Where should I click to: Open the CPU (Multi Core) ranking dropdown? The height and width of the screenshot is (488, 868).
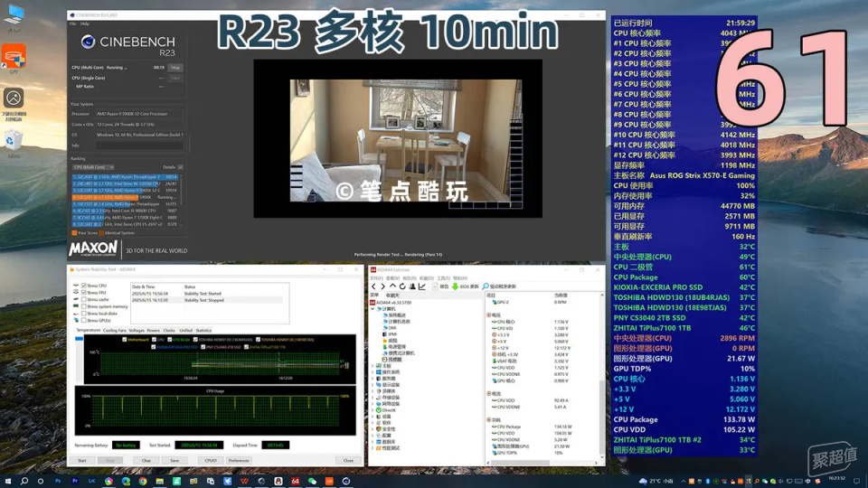coord(93,167)
